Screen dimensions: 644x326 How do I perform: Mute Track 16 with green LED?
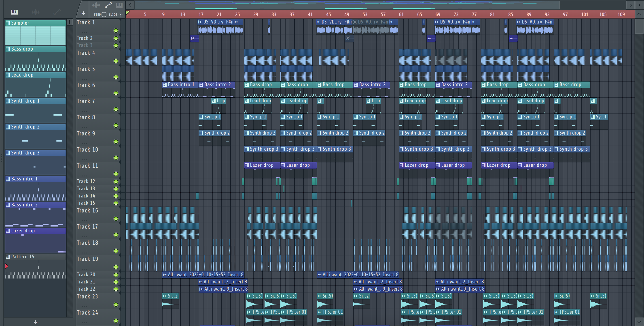point(116,219)
